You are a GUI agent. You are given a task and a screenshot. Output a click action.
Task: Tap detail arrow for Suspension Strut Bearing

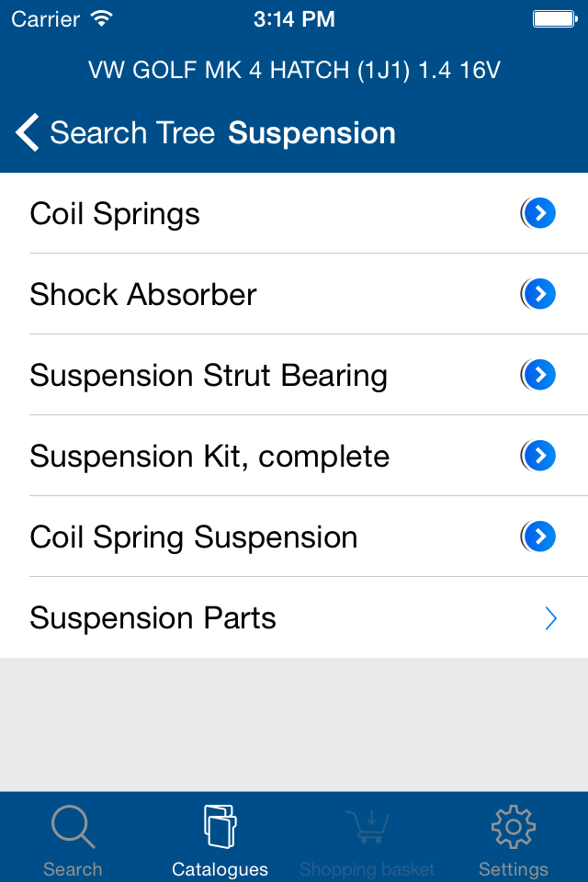pos(540,376)
